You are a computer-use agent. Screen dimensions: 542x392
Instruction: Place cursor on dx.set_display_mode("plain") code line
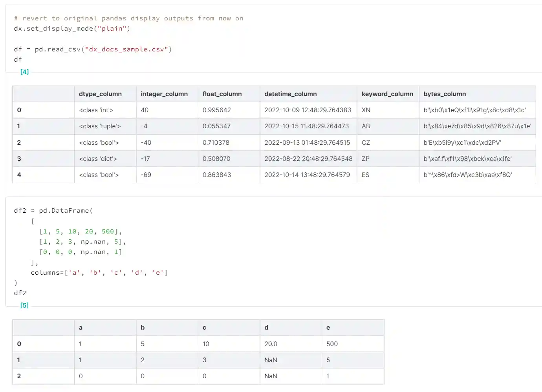pos(72,29)
